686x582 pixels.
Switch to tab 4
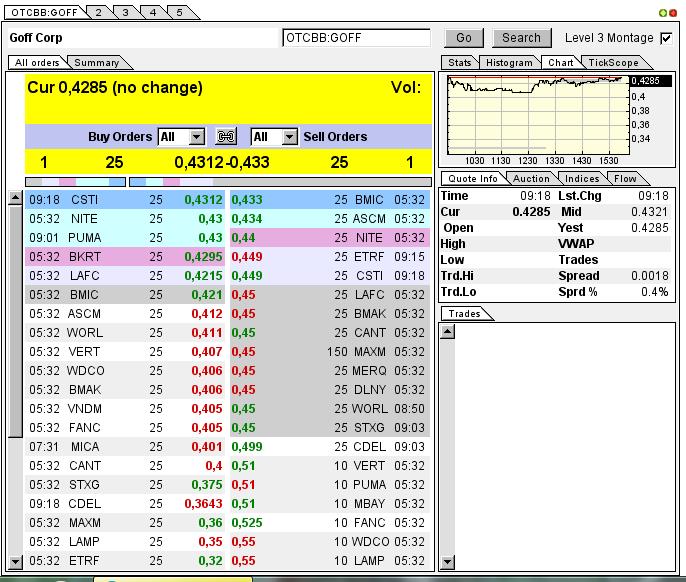[x=153, y=12]
